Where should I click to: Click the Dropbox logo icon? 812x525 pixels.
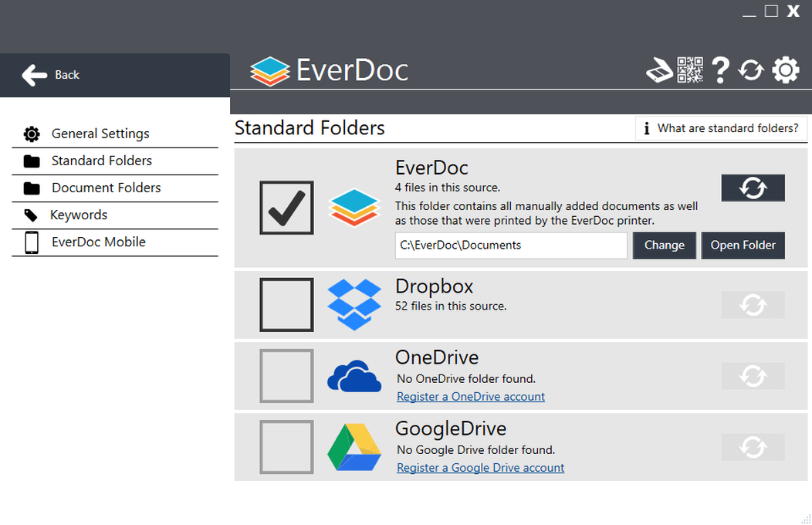(x=354, y=304)
